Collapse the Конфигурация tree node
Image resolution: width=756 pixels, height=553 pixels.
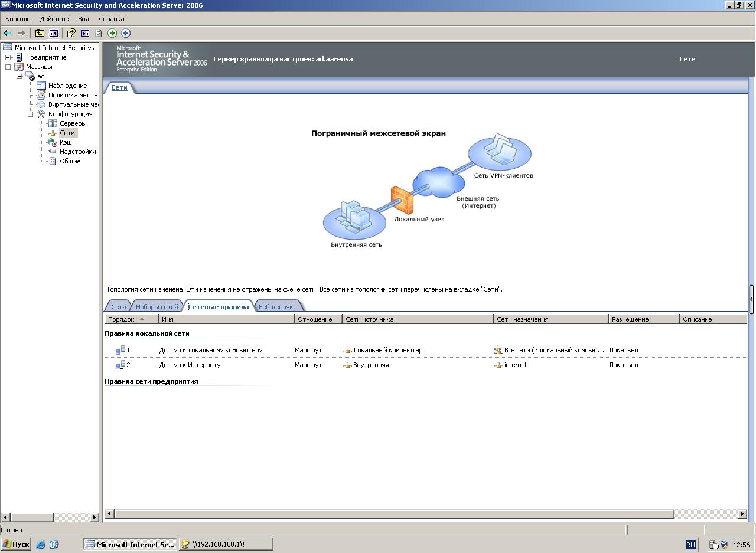click(31, 114)
